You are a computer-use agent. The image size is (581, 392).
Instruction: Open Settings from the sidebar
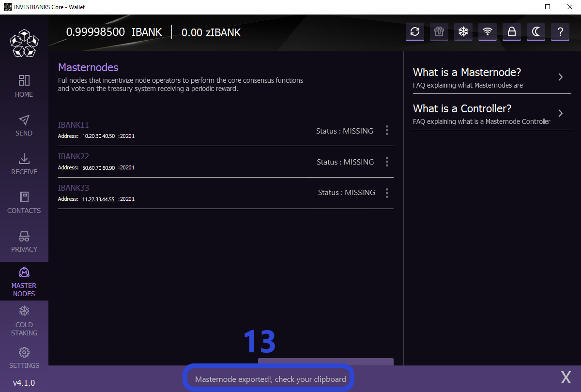pyautogui.click(x=24, y=358)
